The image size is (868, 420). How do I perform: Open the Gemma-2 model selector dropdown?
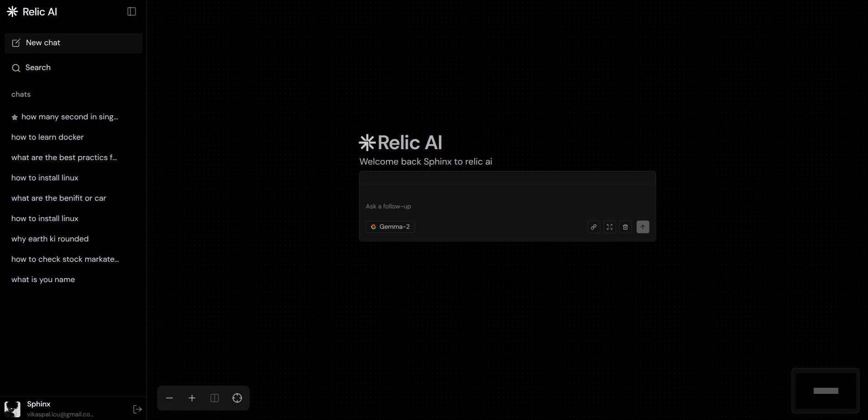[390, 227]
